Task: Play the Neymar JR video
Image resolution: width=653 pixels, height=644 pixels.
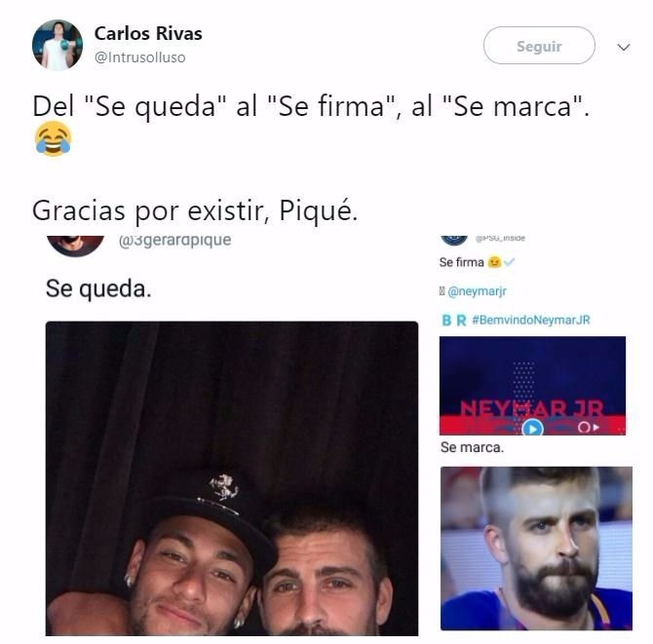Action: (533, 428)
